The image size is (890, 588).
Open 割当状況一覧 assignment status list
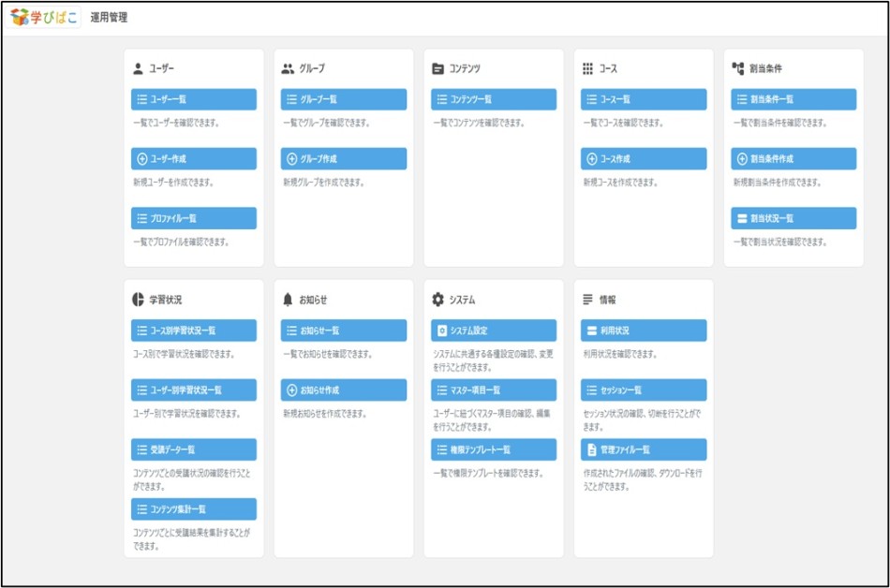coord(793,218)
